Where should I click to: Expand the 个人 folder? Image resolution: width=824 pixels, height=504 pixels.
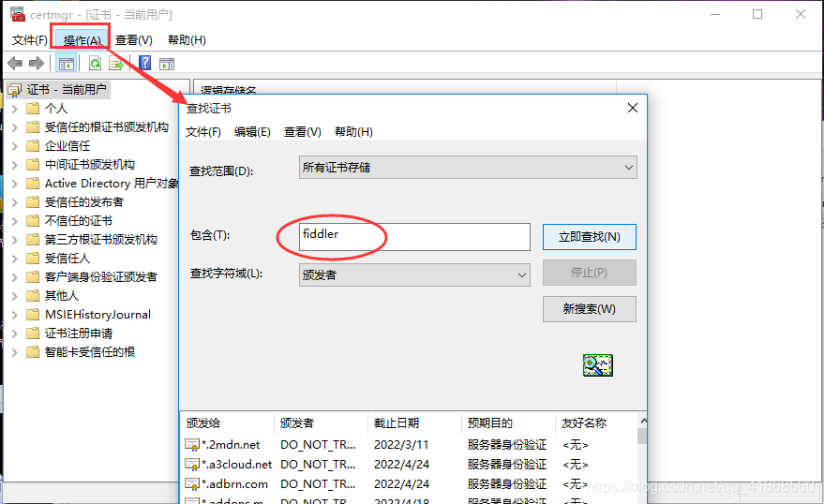(x=15, y=109)
